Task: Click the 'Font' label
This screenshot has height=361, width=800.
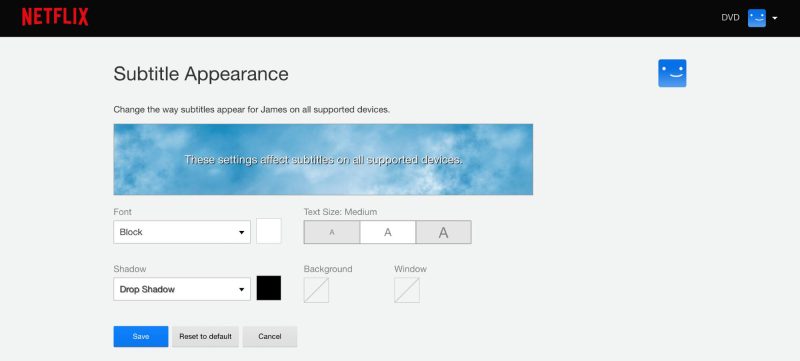Action: pos(122,212)
